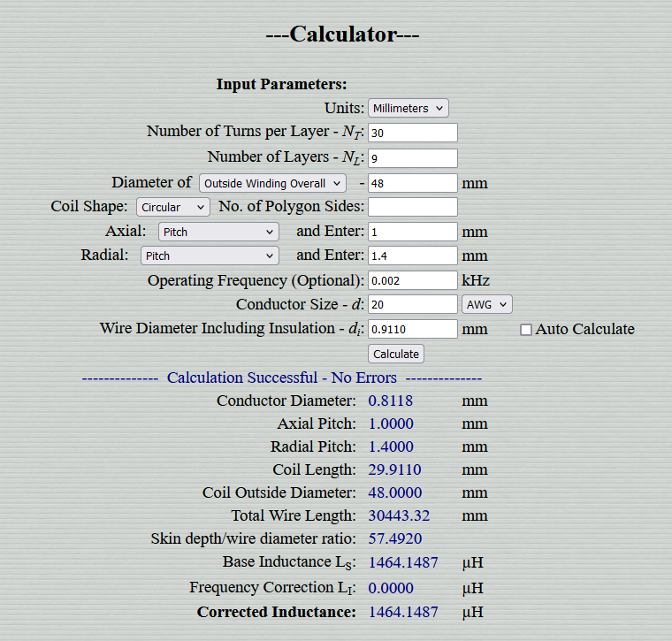672x641 pixels.
Task: Click the Wire Diameter Including Insulation field
Action: point(412,329)
